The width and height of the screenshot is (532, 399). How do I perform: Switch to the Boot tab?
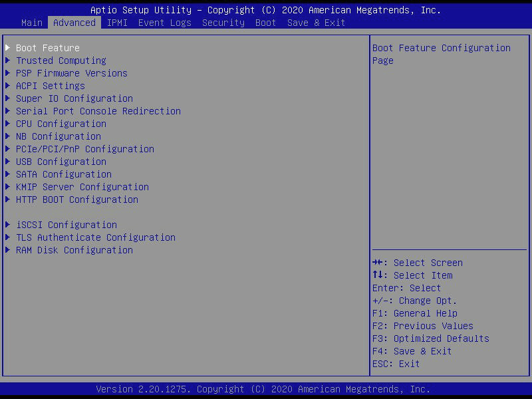(265, 23)
